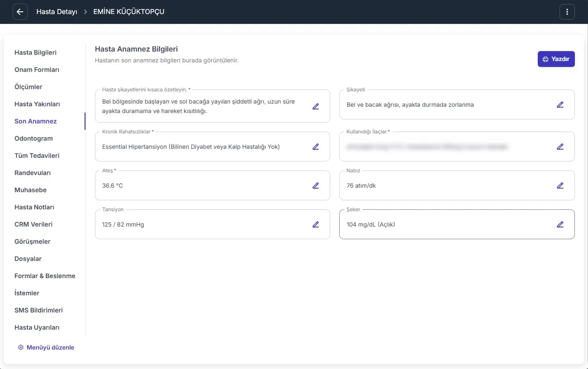Screen dimensions: 588x369
Task: Click the Tansiyon field with 125 / 82 mmHg
Action: click(213, 224)
